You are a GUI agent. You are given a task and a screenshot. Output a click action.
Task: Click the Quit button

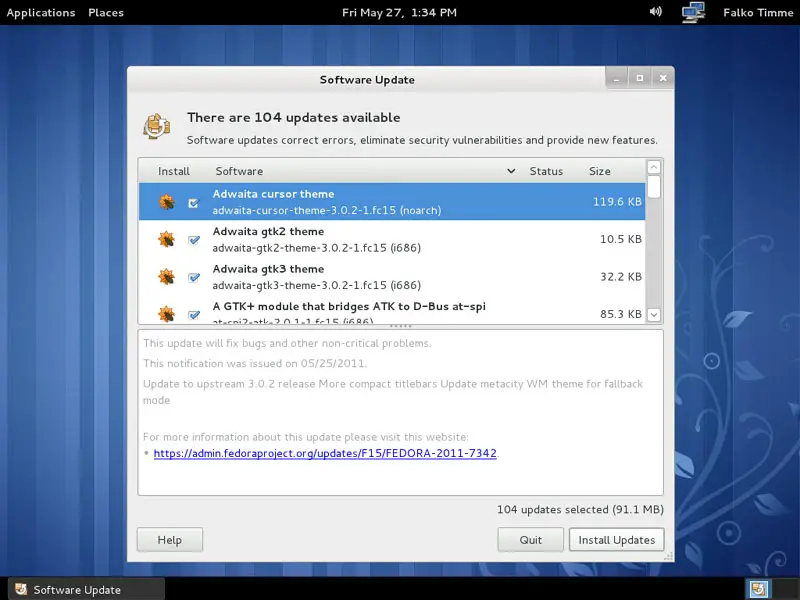click(x=531, y=540)
